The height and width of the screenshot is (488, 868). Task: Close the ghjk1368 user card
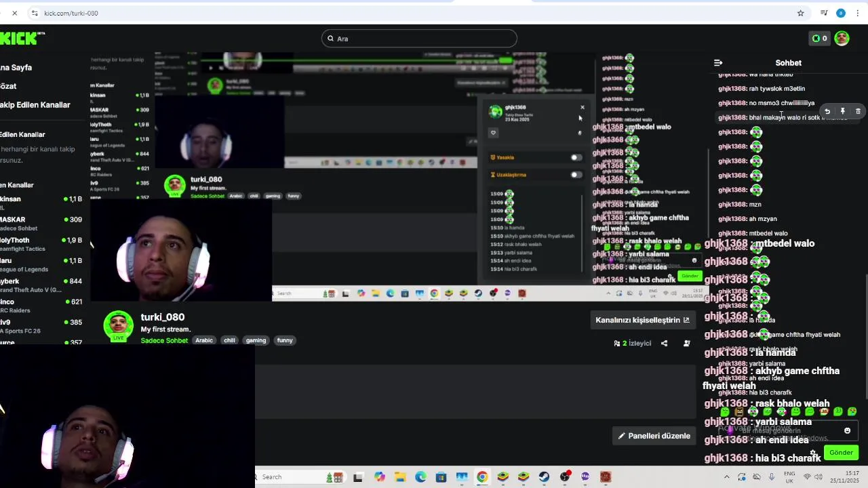[x=582, y=107]
